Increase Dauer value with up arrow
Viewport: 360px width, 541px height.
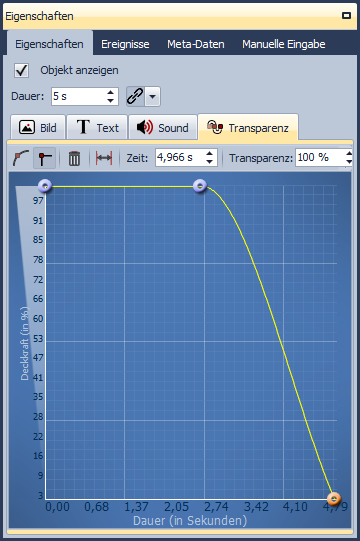tap(110, 92)
